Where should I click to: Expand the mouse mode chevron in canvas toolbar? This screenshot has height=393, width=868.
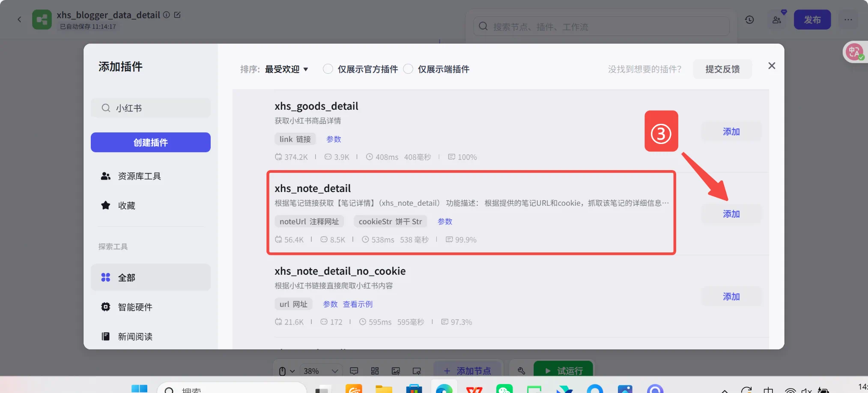(292, 371)
